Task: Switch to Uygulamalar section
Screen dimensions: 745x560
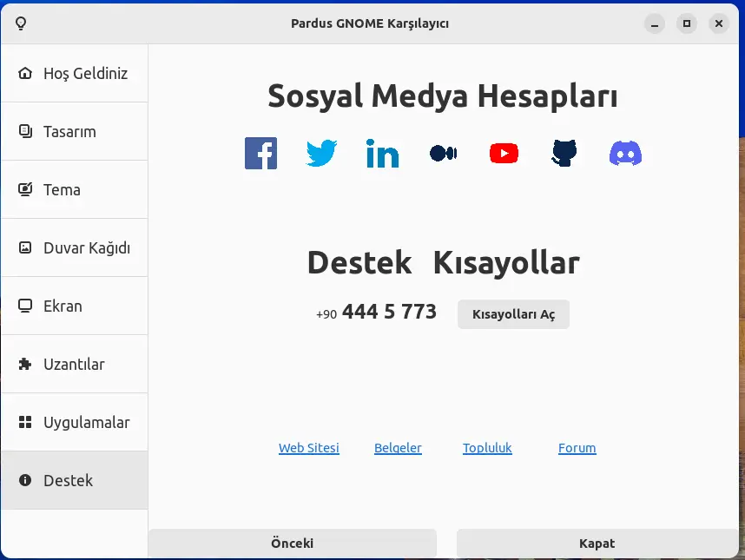Action: (75, 422)
